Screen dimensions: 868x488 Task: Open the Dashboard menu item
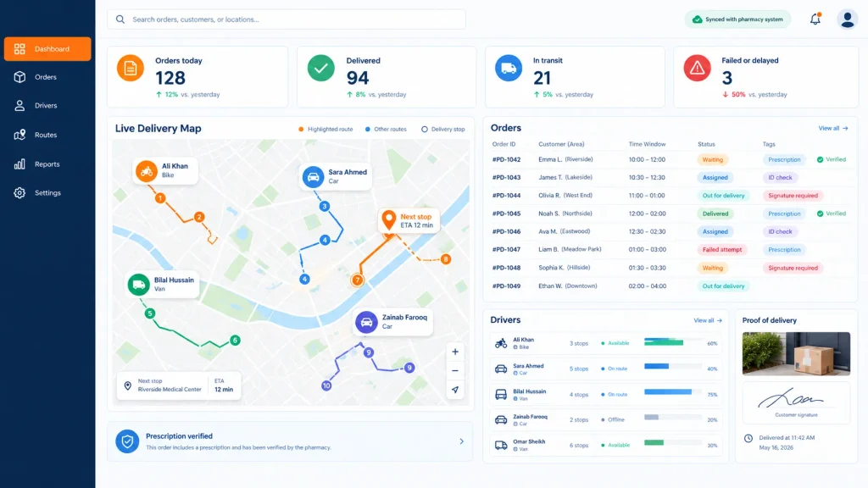[x=47, y=48]
